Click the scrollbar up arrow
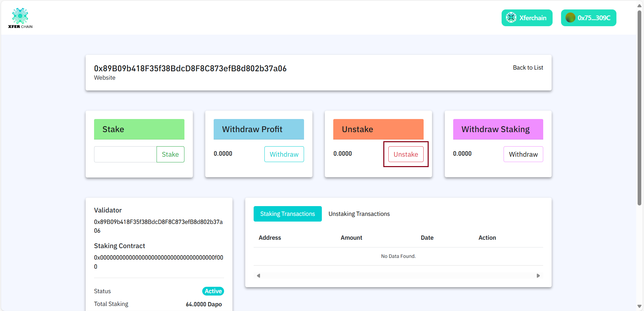 pos(639,5)
